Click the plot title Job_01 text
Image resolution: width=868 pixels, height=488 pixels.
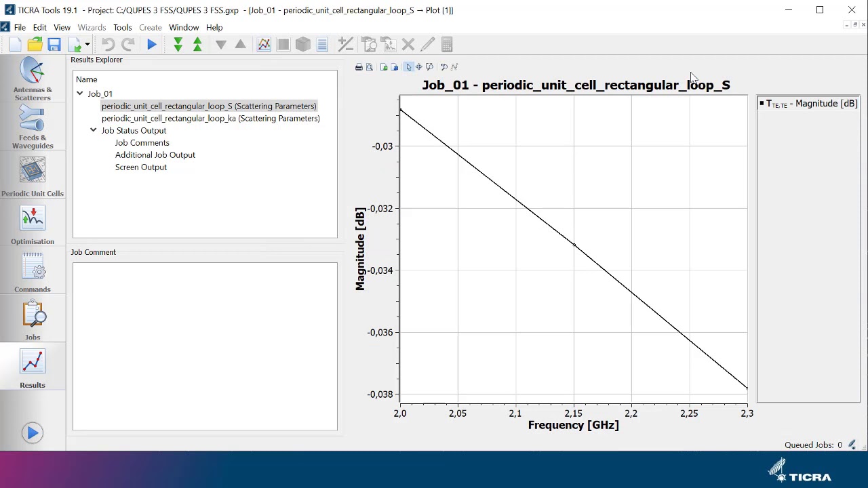click(576, 85)
